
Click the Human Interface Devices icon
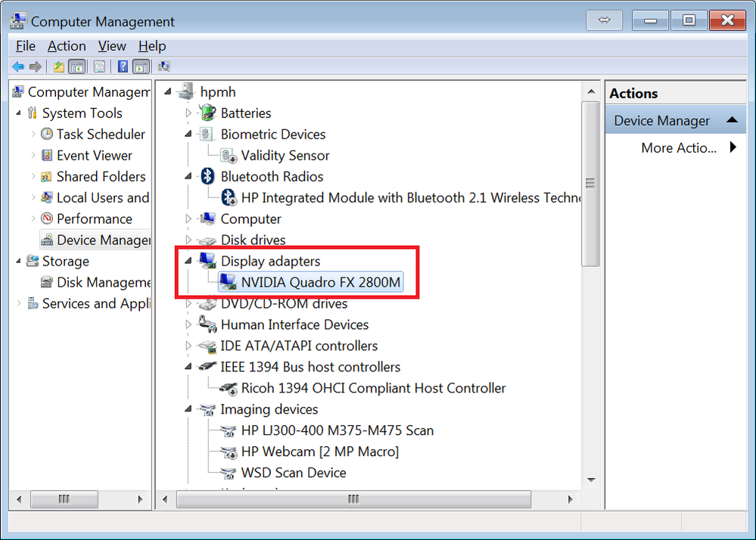[x=207, y=324]
